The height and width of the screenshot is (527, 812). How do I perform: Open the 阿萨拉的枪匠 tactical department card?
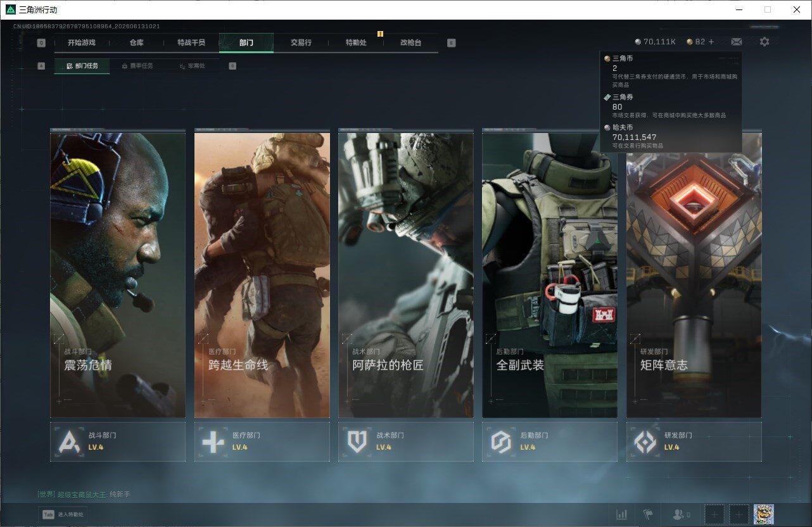(x=406, y=275)
